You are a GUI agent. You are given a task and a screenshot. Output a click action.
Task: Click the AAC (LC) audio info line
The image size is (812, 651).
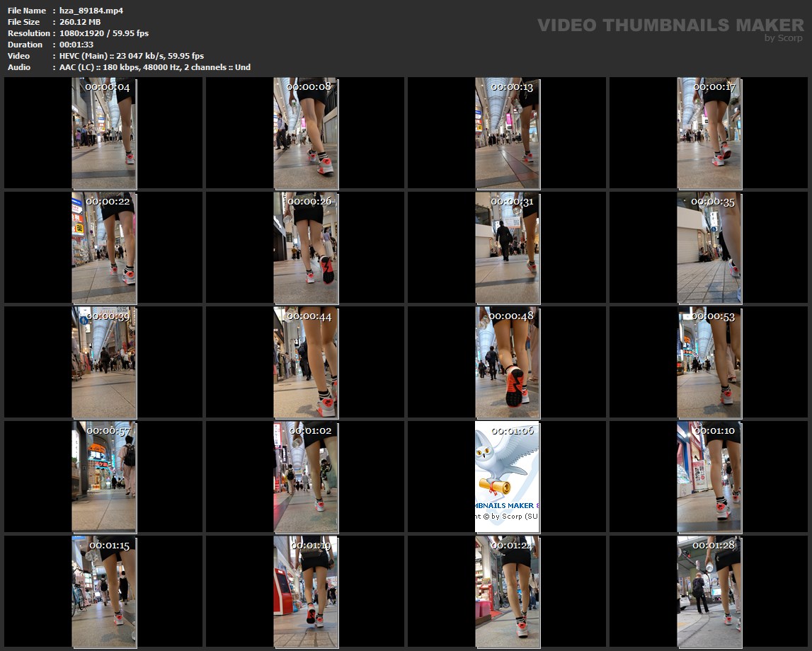[154, 67]
